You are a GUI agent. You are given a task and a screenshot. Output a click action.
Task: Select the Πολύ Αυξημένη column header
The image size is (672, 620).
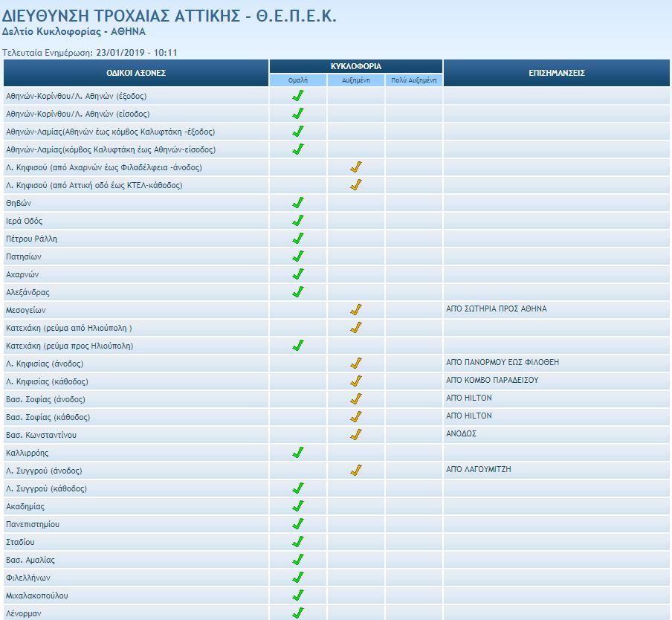point(414,80)
